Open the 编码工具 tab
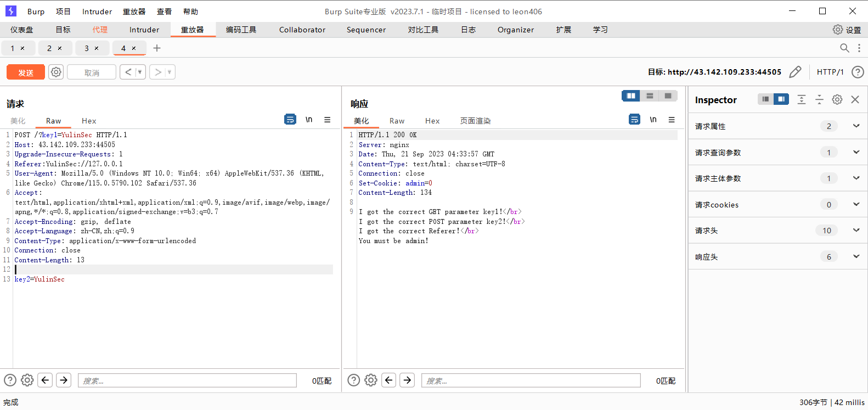Viewport: 868px width, 410px height. pyautogui.click(x=241, y=30)
